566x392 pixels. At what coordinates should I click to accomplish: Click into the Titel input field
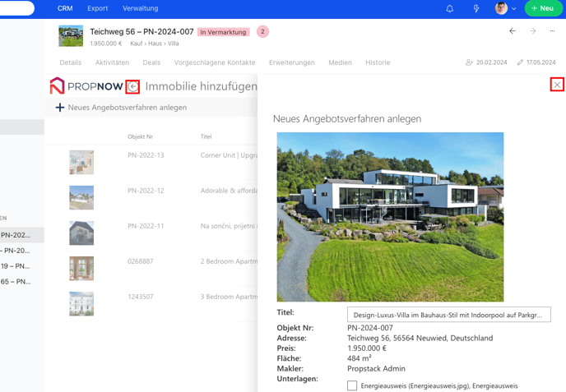coord(448,315)
